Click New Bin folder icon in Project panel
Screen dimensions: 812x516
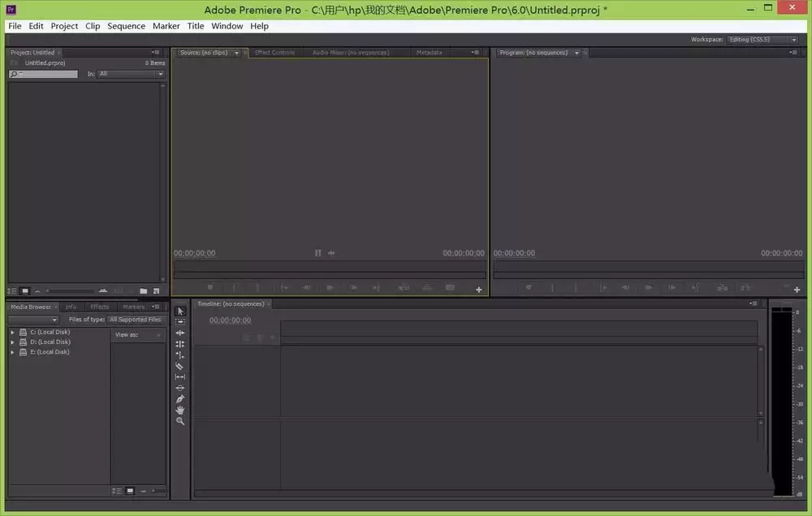[144, 290]
